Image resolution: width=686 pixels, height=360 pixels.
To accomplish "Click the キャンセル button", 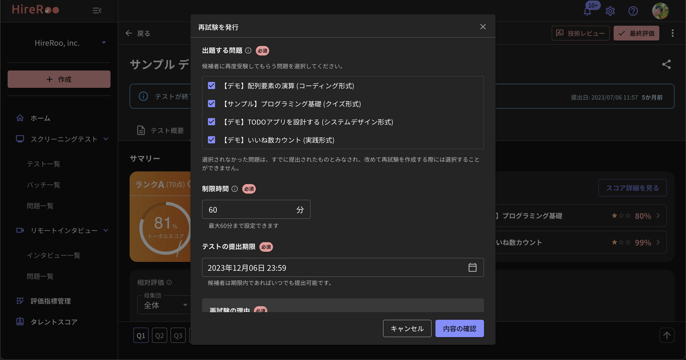I will click(x=407, y=329).
